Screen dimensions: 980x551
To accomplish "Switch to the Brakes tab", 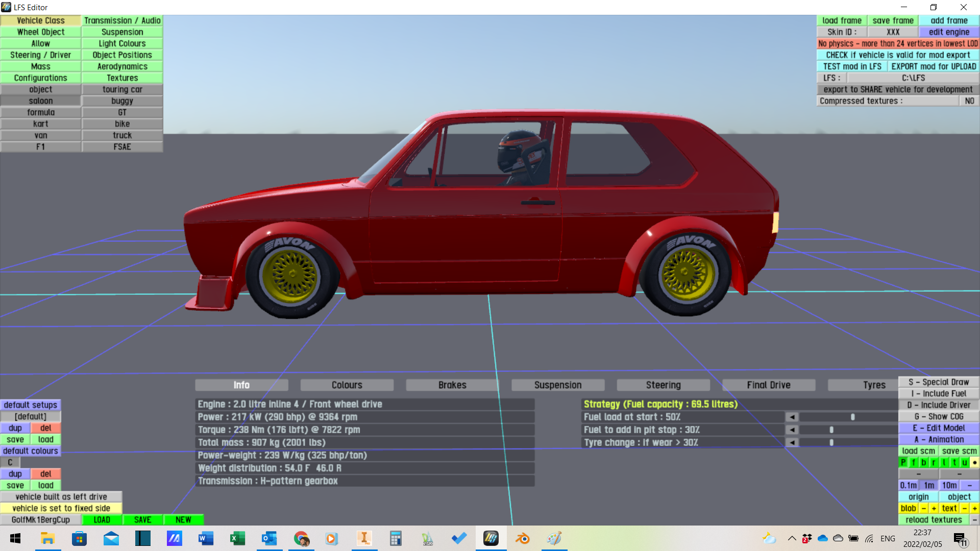I will (452, 385).
